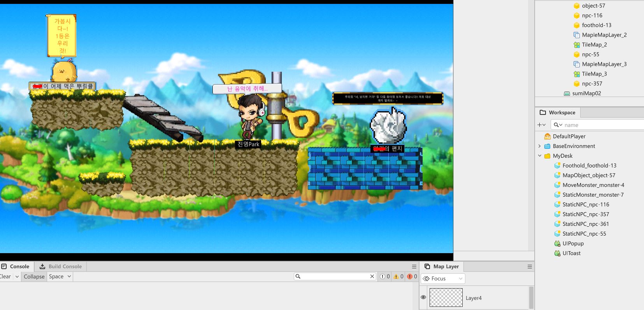Viewport: 644px width, 310px height.
Task: Select the Layer4 thumbnail
Action: point(446,298)
